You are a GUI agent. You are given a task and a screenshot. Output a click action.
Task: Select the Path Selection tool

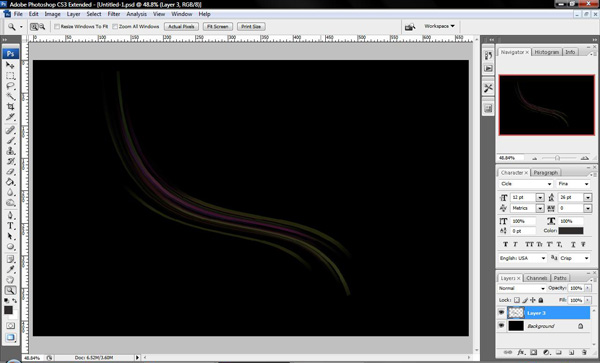point(10,236)
